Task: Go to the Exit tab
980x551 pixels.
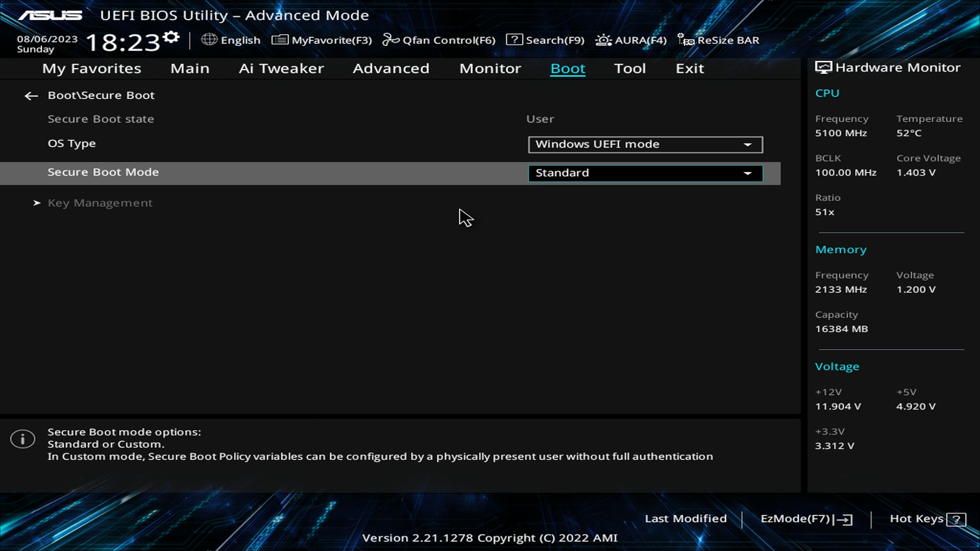Action: [690, 68]
